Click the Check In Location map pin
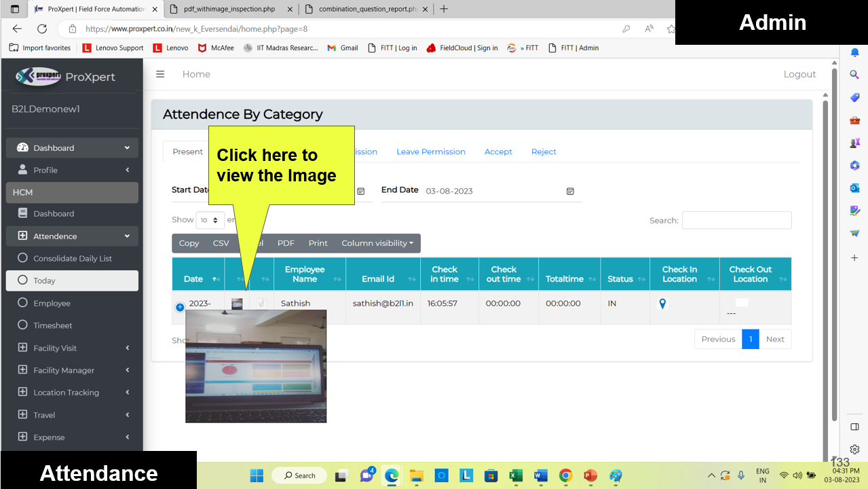Viewport: 868px width, 489px height. point(662,304)
